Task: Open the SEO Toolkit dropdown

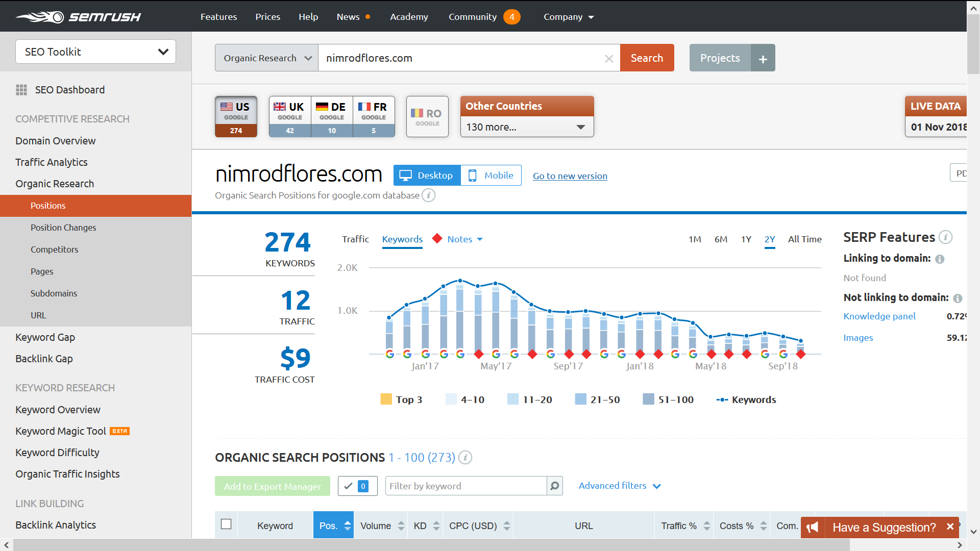Action: (96, 52)
